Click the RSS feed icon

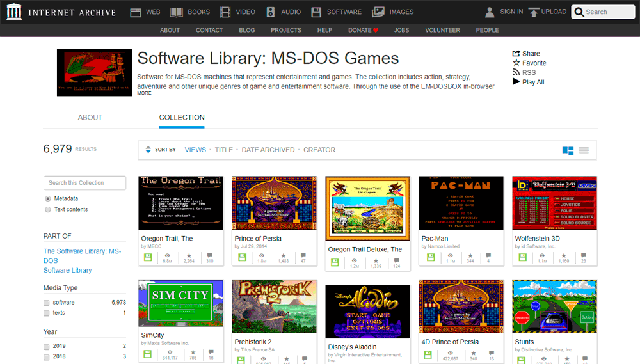516,72
